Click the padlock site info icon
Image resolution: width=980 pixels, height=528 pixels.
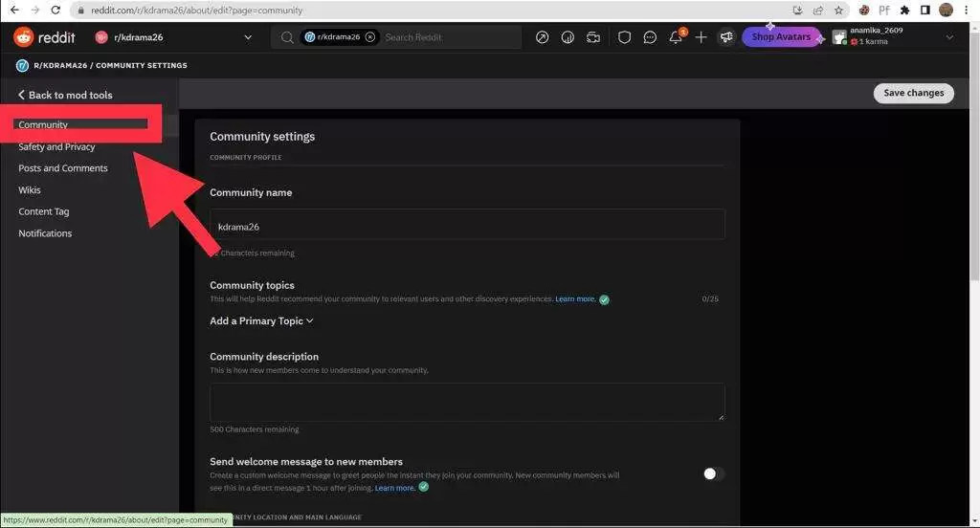tap(80, 11)
